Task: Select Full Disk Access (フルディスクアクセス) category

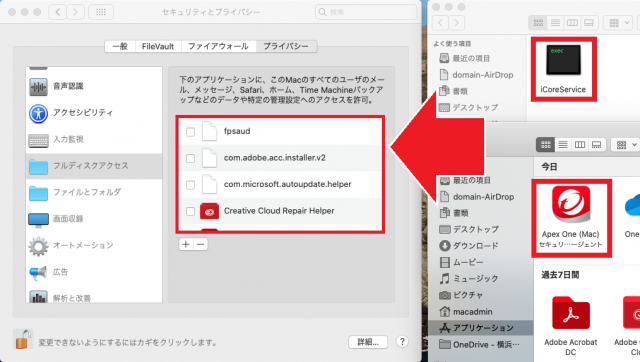Action: point(94,166)
